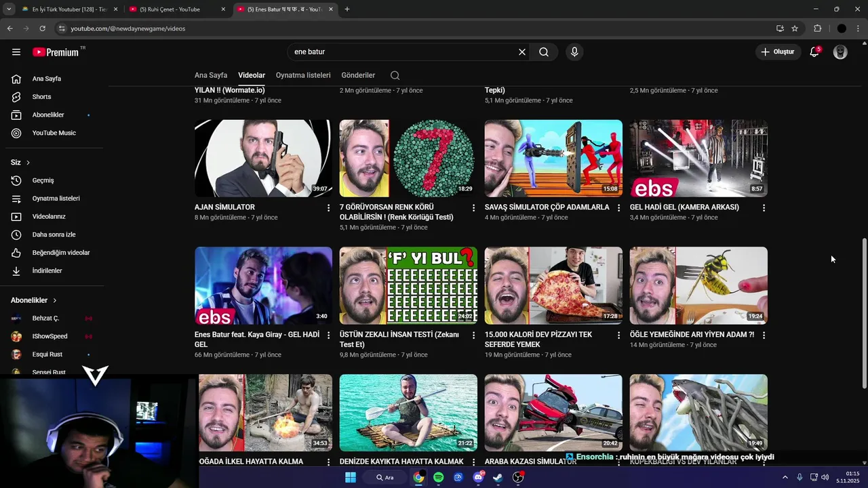Open Chrome extensions puzzle icon
868x488 pixels.
(x=817, y=28)
